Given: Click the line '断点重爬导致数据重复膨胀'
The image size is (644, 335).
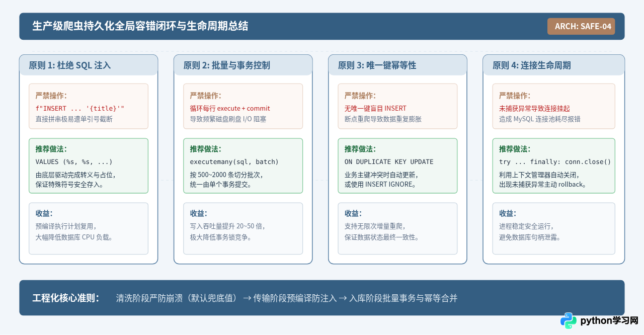Looking at the screenshot, I should 383,119.
